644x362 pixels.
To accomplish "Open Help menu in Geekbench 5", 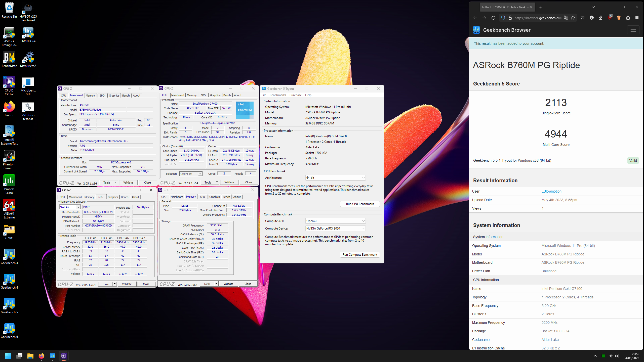I will pos(308,95).
